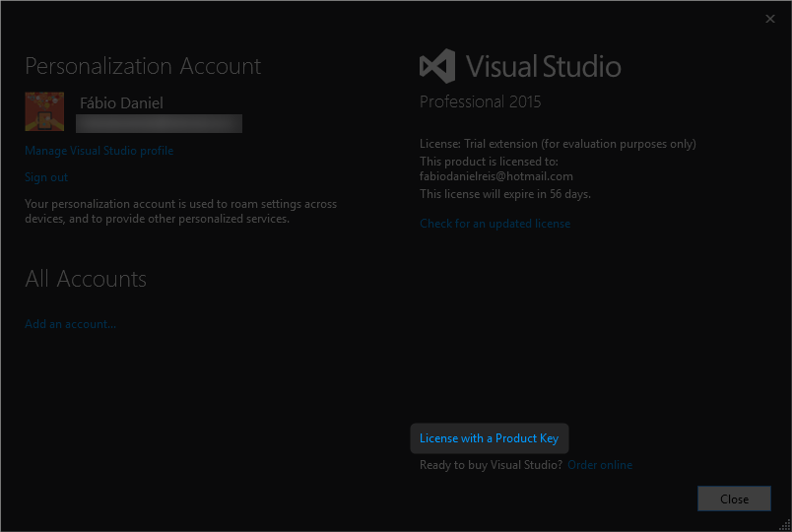Click the Visual Studio logo icon
This screenshot has height=532, width=792.
tap(437, 66)
